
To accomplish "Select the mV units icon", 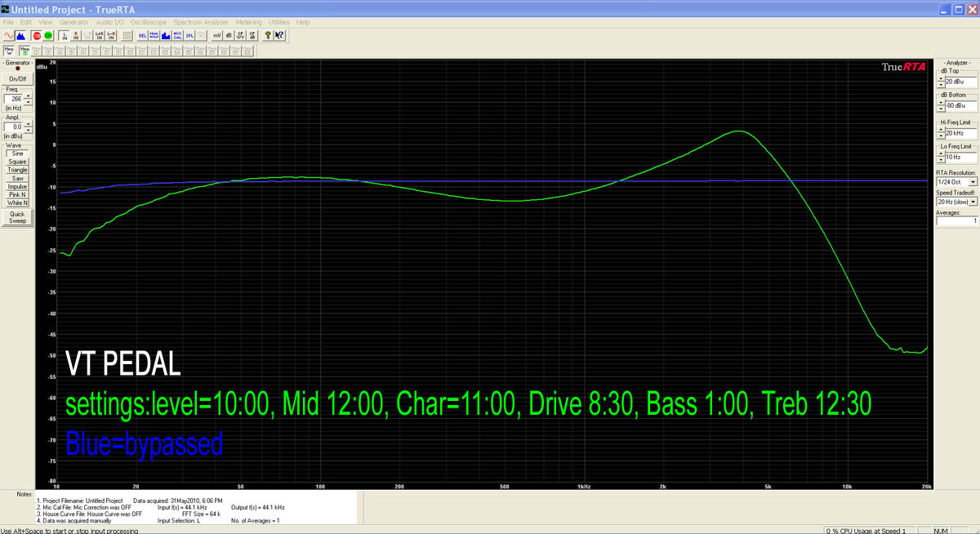I will click(217, 35).
